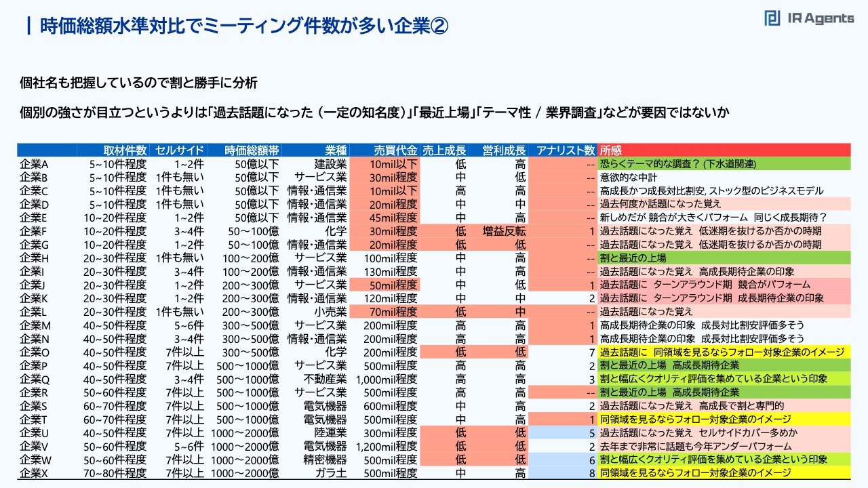Select the analyst count 8 for 企業X

pos(591,473)
